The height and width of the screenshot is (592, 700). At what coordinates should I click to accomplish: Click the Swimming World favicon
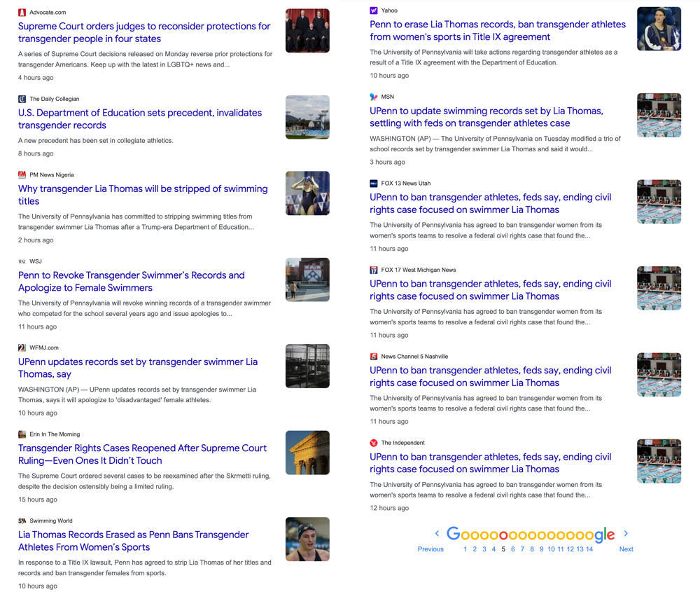[22, 521]
